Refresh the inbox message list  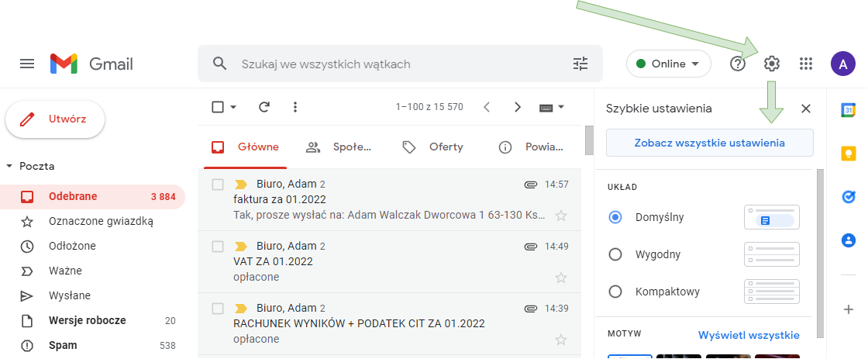coord(264,107)
